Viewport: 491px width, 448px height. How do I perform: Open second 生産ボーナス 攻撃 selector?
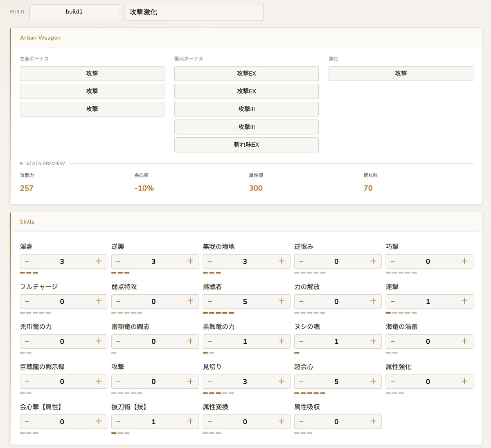(x=92, y=91)
